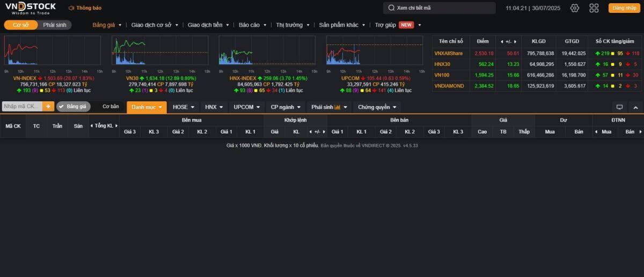644x277 pixels.
Task: Open the VN30 mini chart
Action: click(160, 50)
